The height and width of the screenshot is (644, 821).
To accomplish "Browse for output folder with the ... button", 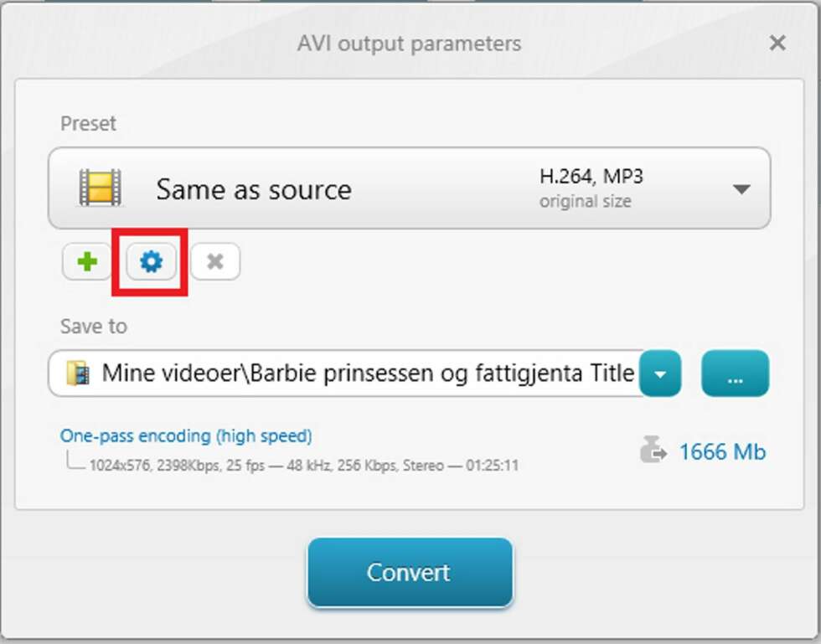I will [x=736, y=374].
